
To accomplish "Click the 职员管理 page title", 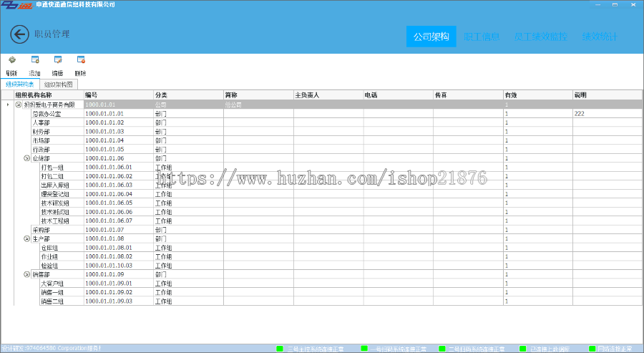I will click(x=52, y=34).
